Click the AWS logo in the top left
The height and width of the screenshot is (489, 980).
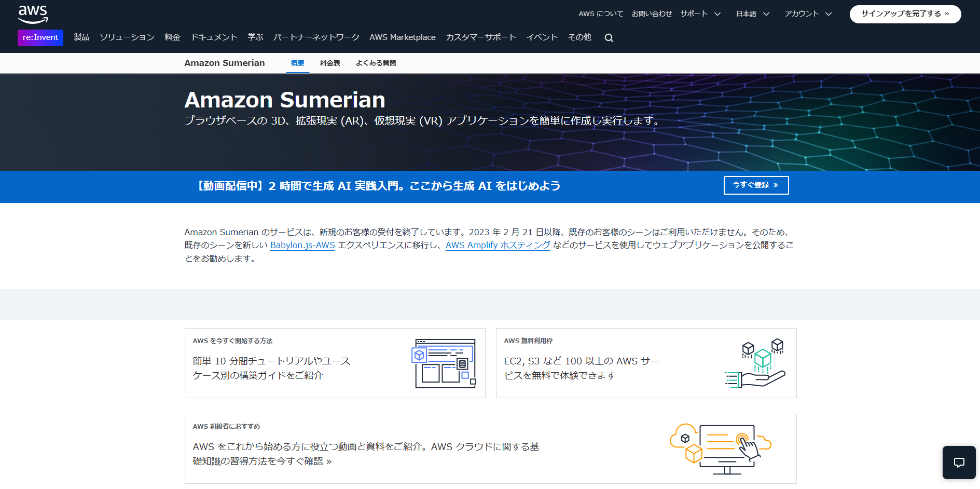32,14
